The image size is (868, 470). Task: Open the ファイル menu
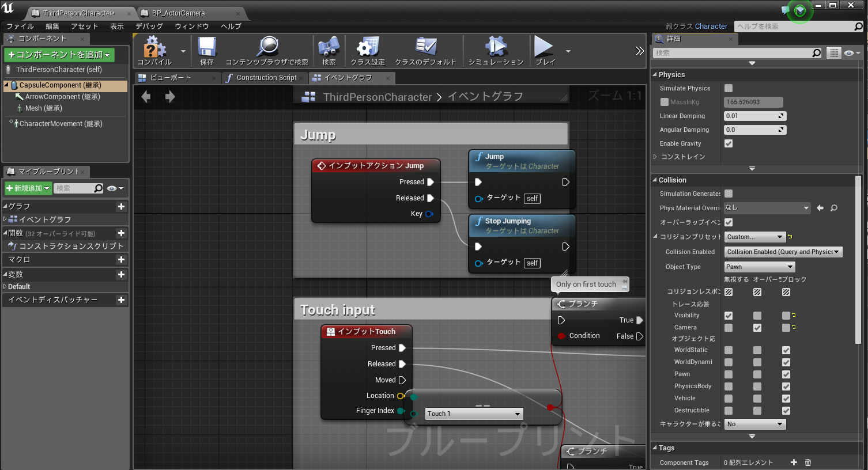point(20,26)
